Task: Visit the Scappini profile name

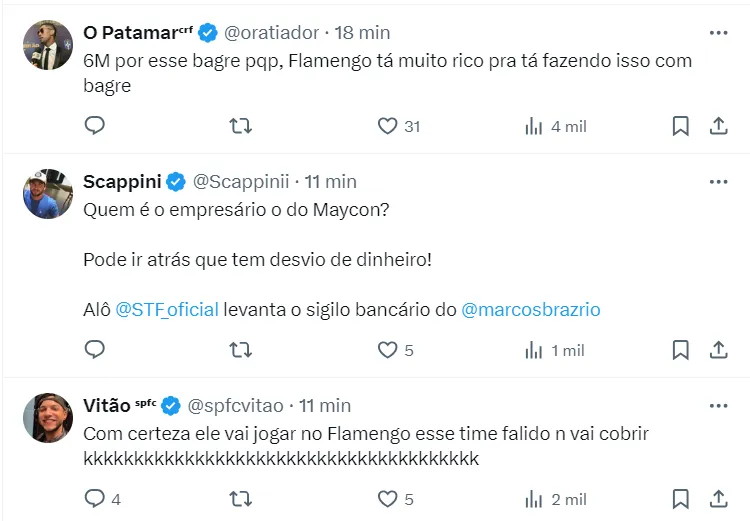Action: click(121, 181)
